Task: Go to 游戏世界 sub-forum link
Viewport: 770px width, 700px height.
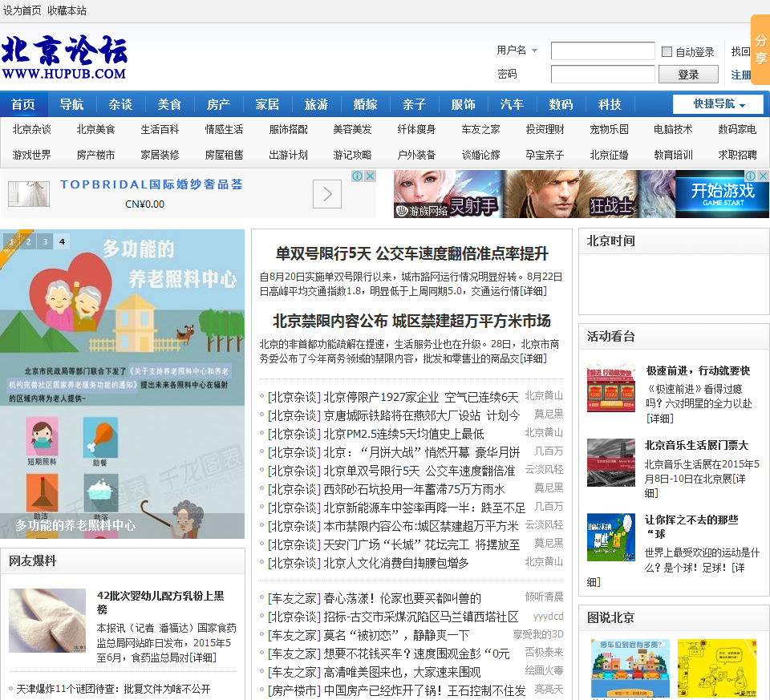Action: click(x=31, y=155)
